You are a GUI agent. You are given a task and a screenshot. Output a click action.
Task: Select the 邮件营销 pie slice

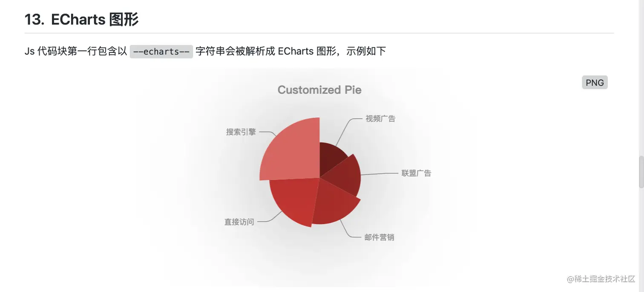pos(334,205)
